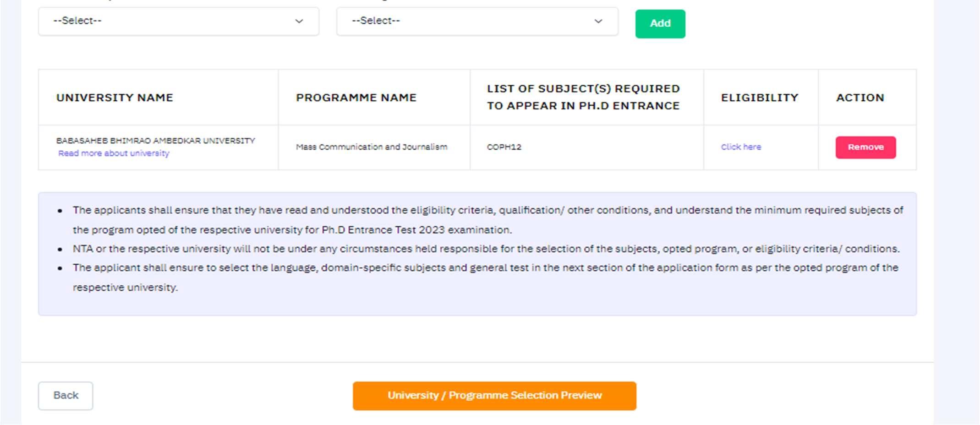Click the COPH12 subject code cell
The width and height of the screenshot is (980, 425).
click(504, 147)
